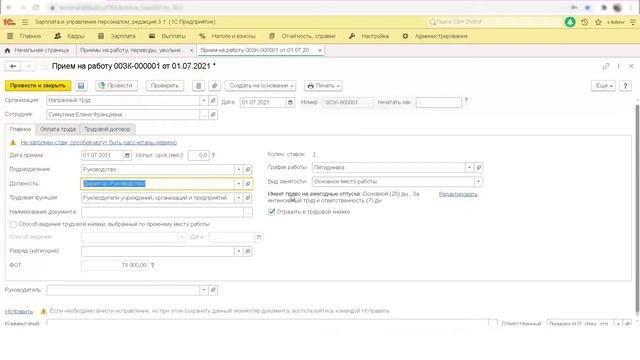Click warning triangle icon near стаж message
640x360 pixels.
tap(13, 142)
